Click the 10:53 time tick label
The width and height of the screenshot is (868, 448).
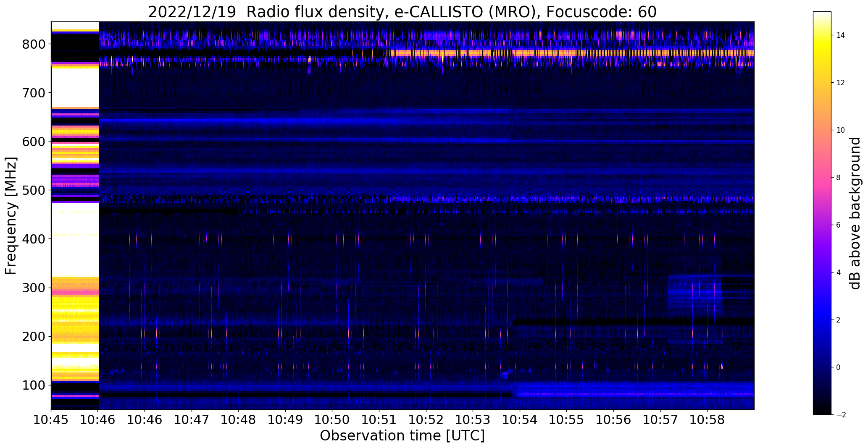click(x=473, y=420)
